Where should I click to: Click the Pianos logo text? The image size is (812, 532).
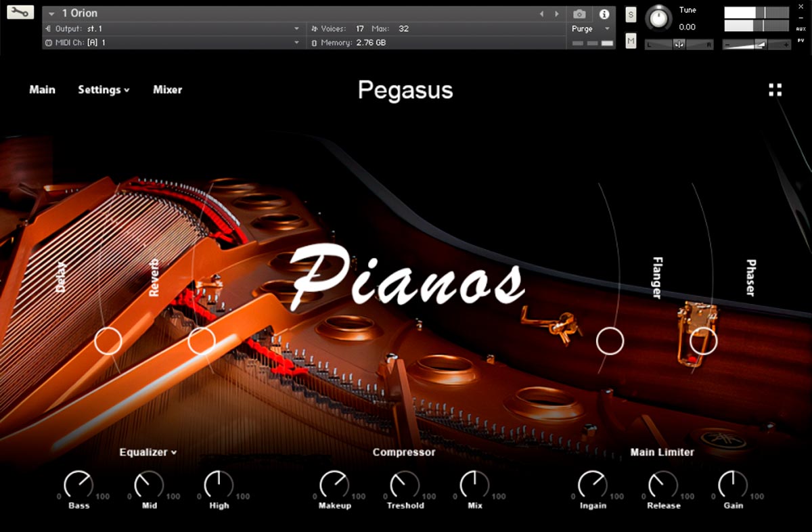pos(408,279)
